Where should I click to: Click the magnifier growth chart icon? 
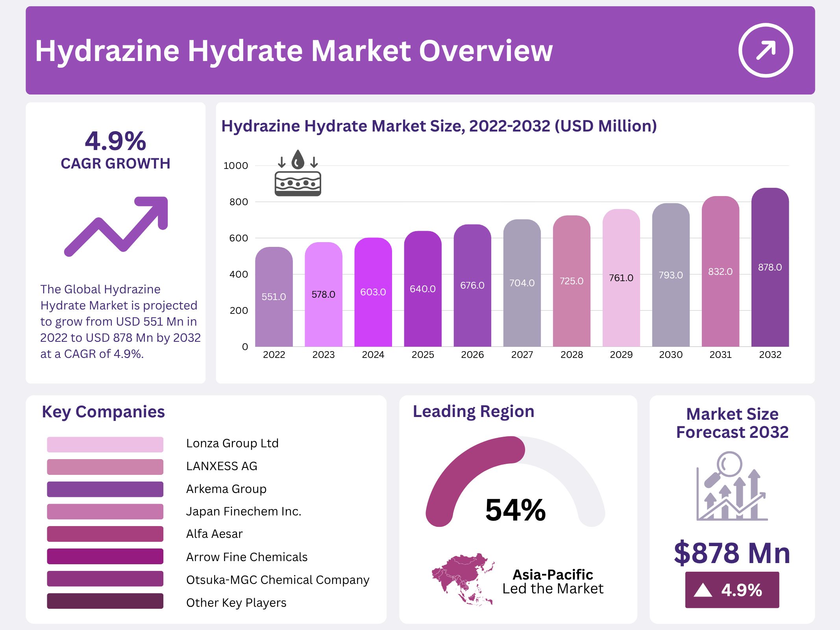[x=731, y=487]
